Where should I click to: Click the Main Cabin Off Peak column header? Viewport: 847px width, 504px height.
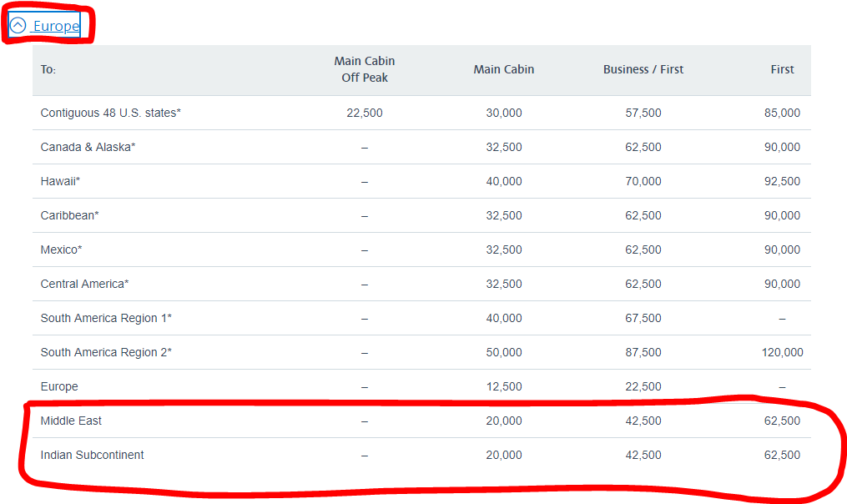click(x=364, y=69)
